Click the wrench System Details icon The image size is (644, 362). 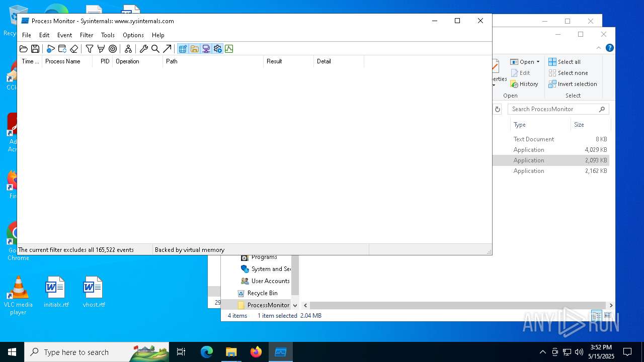144,49
